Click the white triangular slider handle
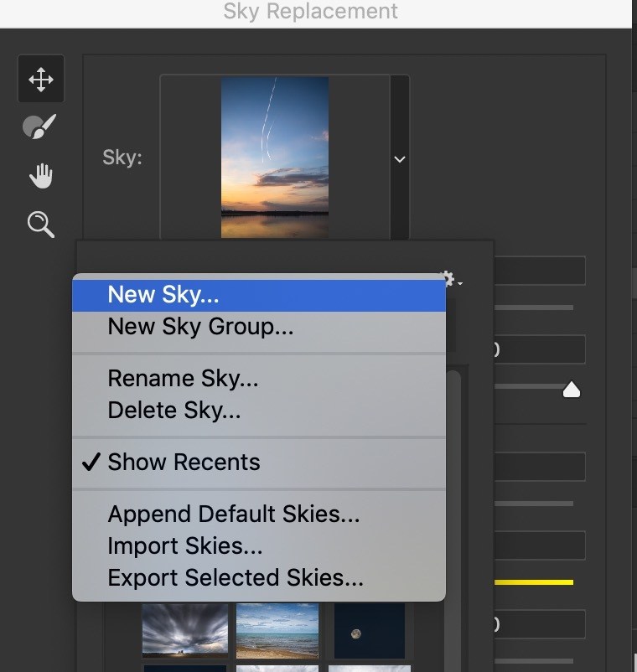Viewport: 637px width, 672px height. pos(571,390)
